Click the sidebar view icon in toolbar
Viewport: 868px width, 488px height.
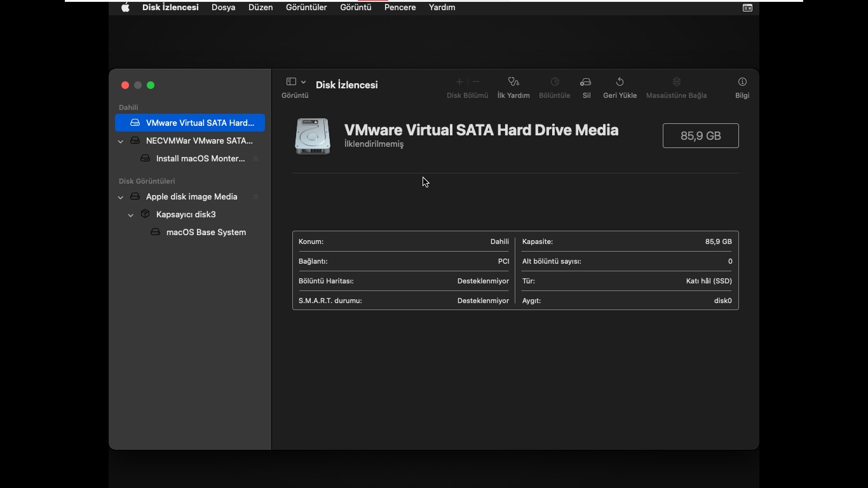tap(291, 81)
